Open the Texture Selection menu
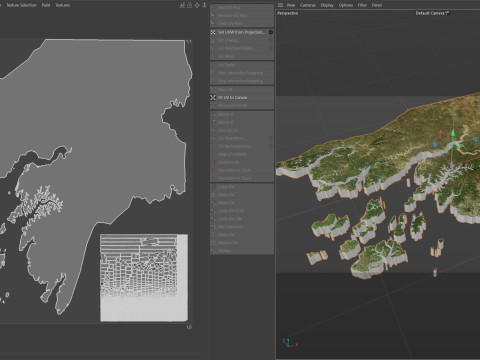The width and height of the screenshot is (480, 360). 21,5
